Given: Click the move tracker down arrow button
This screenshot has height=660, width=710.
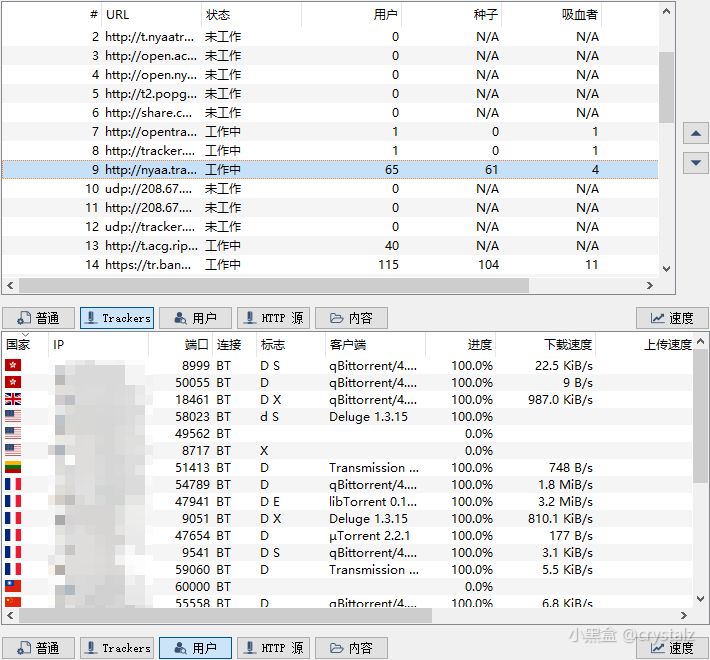Looking at the screenshot, I should [x=696, y=163].
